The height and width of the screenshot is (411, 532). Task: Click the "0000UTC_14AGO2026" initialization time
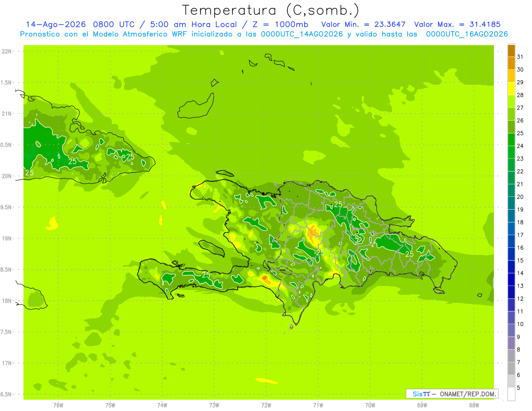(x=302, y=34)
